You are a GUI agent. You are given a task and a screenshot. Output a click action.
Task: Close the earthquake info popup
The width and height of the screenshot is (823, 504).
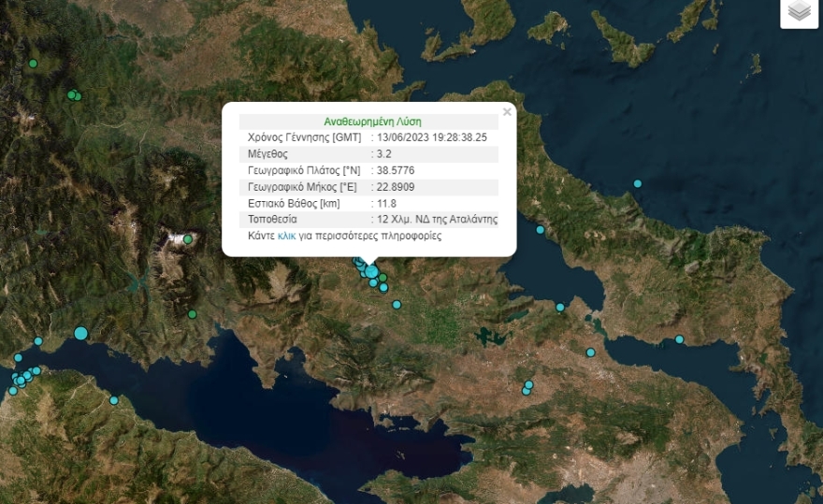point(507,112)
